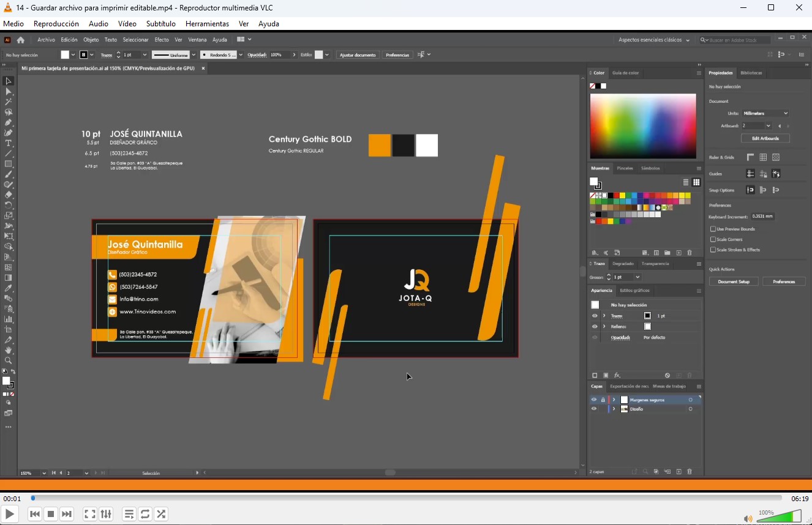Select the Illustrator Selection tool
This screenshot has height=525, width=812.
click(9, 81)
